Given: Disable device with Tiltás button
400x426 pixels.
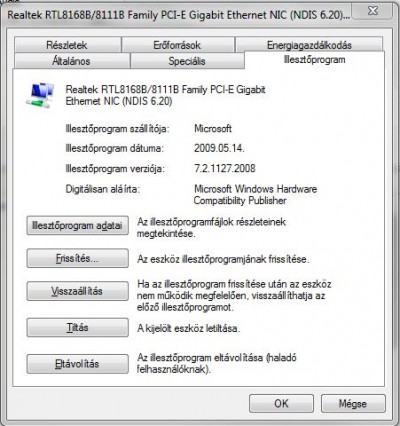Looking at the screenshot, I should (77, 327).
